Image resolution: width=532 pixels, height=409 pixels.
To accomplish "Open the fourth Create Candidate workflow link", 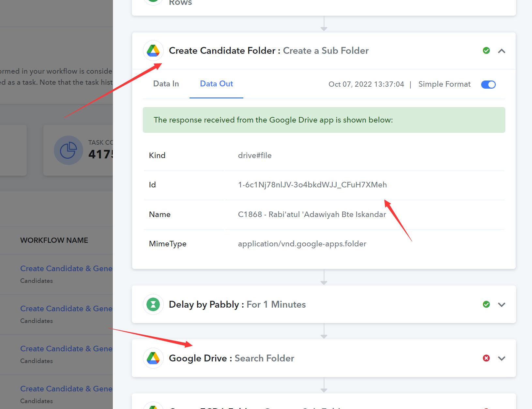I will (x=66, y=388).
